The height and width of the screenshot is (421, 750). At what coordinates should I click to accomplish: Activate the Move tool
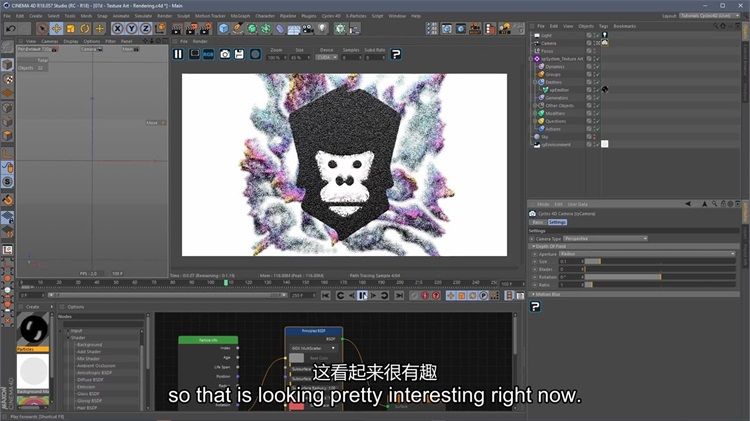coord(56,29)
